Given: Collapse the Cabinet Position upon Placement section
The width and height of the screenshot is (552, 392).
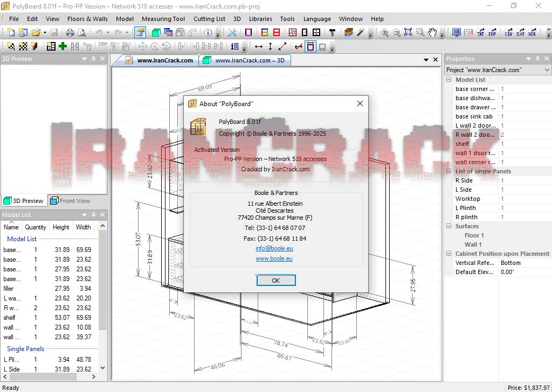Looking at the screenshot, I should [x=448, y=254].
